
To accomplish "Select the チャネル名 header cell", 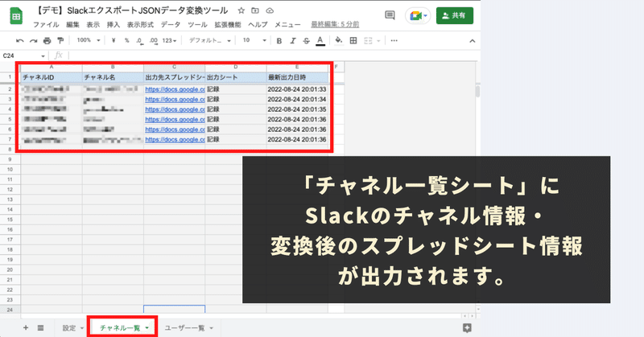I will tap(113, 77).
